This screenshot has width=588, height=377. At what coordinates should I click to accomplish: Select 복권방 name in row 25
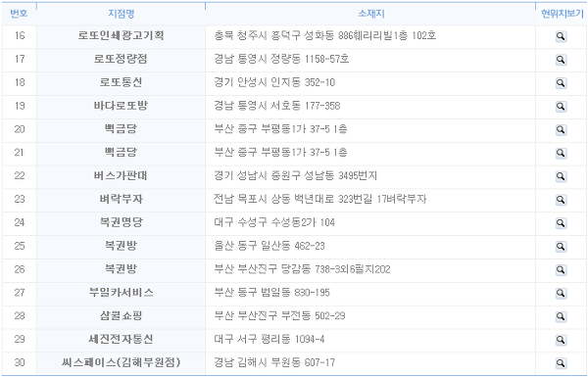pos(121,246)
